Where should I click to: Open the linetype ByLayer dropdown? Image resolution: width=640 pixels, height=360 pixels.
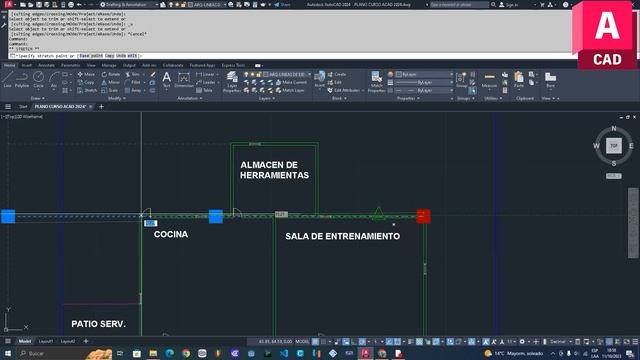424,90
